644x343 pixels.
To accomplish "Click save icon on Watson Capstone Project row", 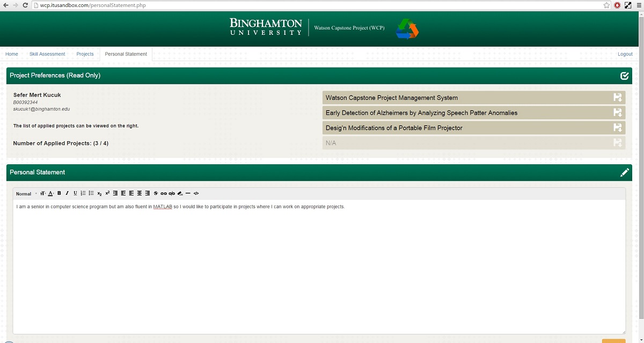I will pyautogui.click(x=617, y=98).
